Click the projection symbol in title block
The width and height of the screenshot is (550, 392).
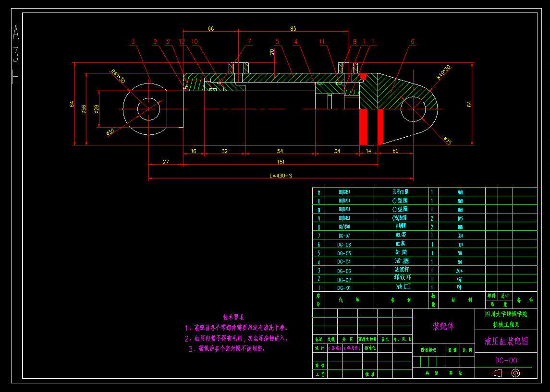[506, 373]
